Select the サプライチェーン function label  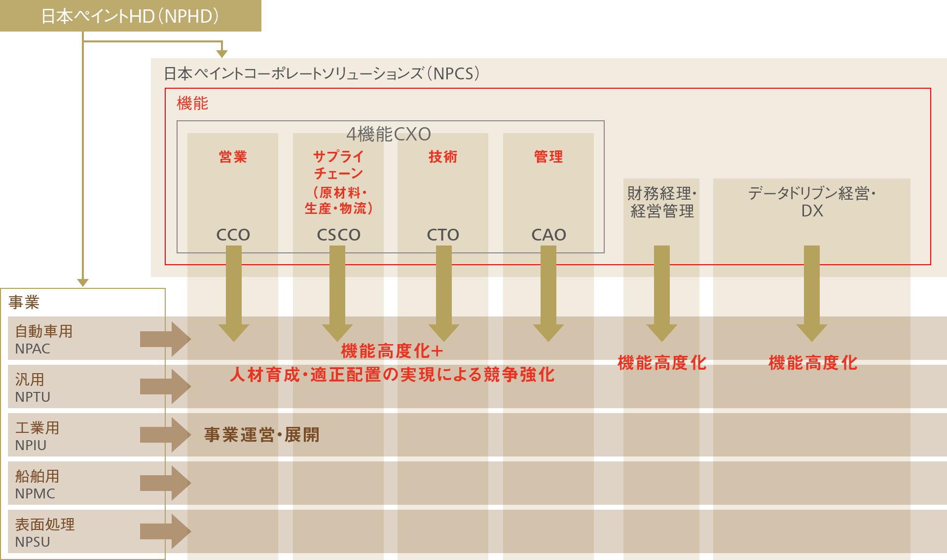coord(338,165)
